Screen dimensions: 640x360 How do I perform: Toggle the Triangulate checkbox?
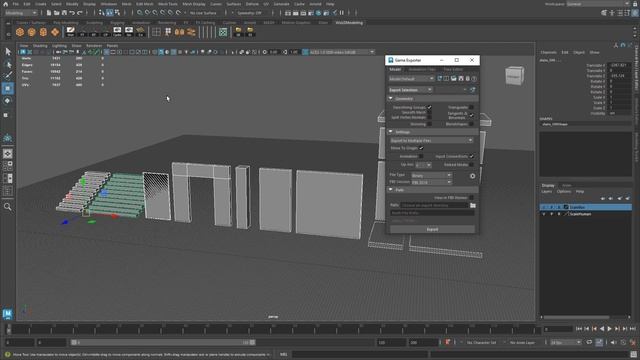point(471,107)
